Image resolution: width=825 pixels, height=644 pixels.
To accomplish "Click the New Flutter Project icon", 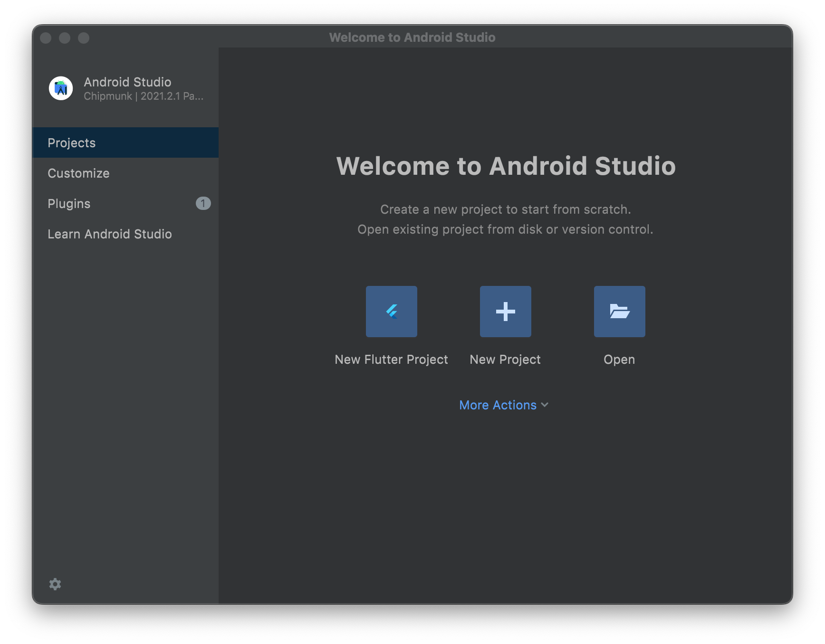I will tap(391, 311).
